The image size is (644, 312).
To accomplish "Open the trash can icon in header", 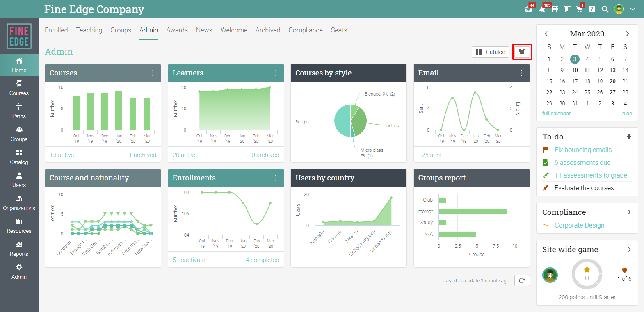I will [x=568, y=9].
